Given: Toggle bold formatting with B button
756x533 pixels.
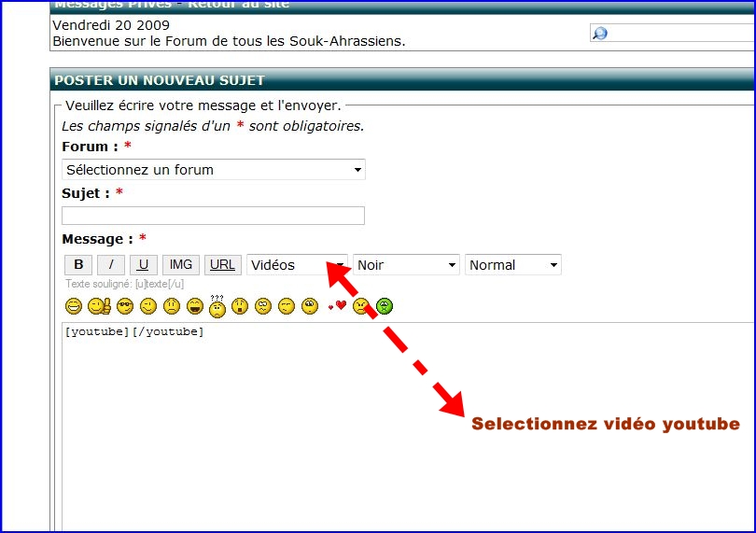Looking at the screenshot, I should point(78,265).
